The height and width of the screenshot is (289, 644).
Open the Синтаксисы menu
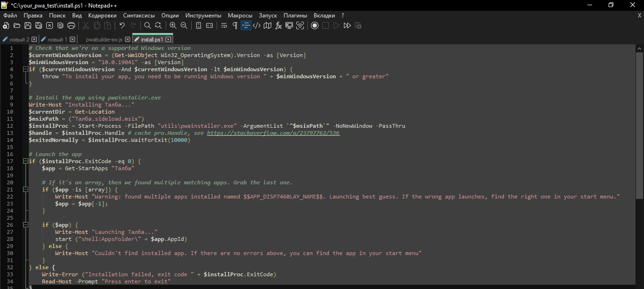coord(139,16)
